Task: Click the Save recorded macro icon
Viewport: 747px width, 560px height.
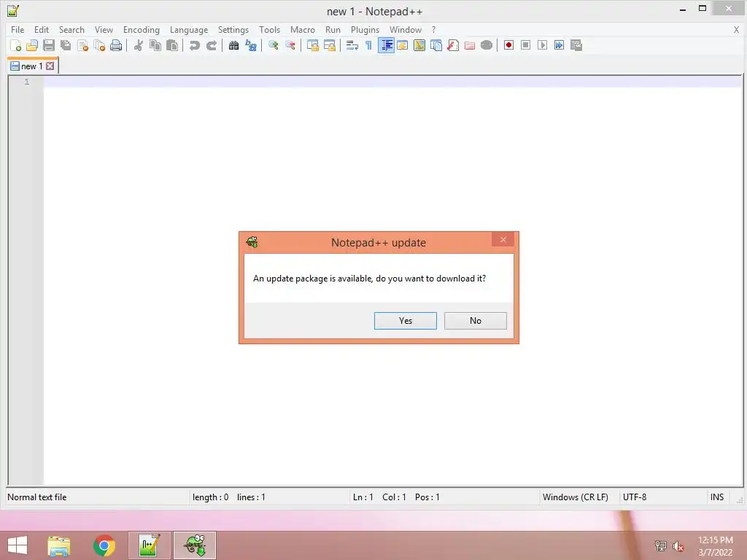Action: click(576, 45)
